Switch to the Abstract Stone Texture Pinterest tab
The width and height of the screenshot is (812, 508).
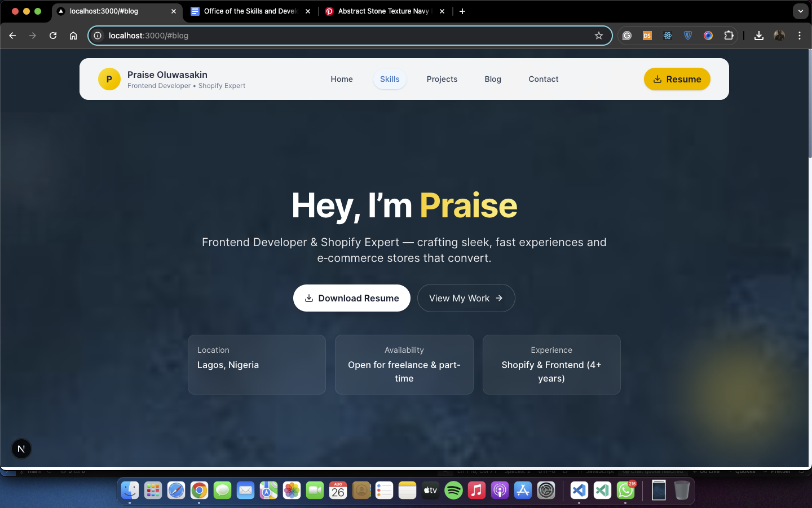coord(383,11)
